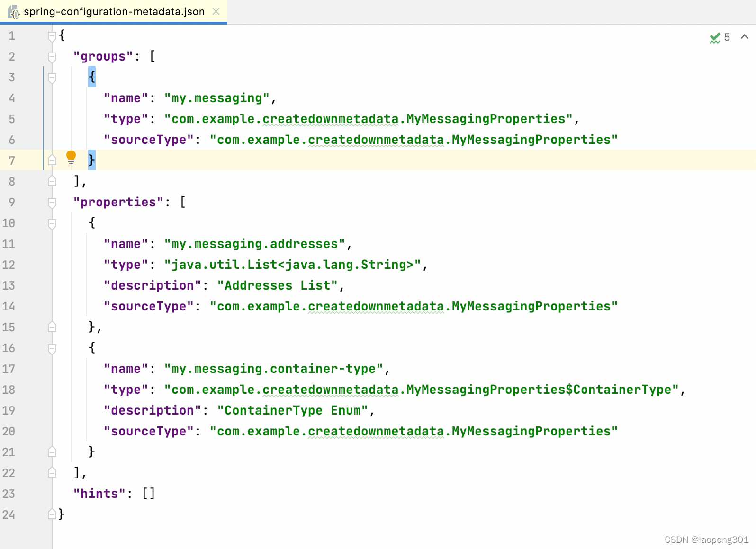
Task: Collapse the "properties" array fold marker on line 9
Action: 52,203
